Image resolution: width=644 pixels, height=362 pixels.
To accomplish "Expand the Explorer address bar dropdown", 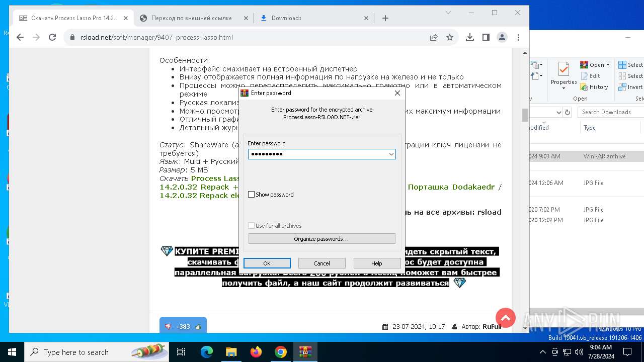I will [x=558, y=112].
